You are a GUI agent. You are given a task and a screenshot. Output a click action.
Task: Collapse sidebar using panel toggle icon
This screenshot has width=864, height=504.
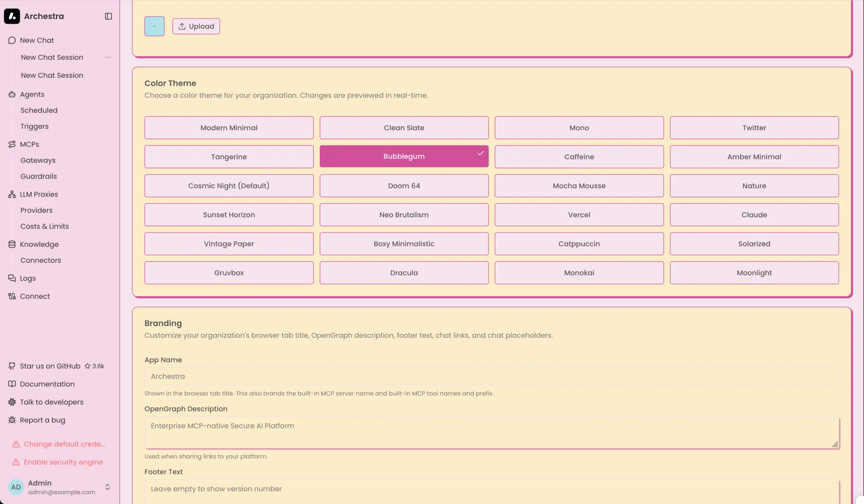click(x=108, y=16)
